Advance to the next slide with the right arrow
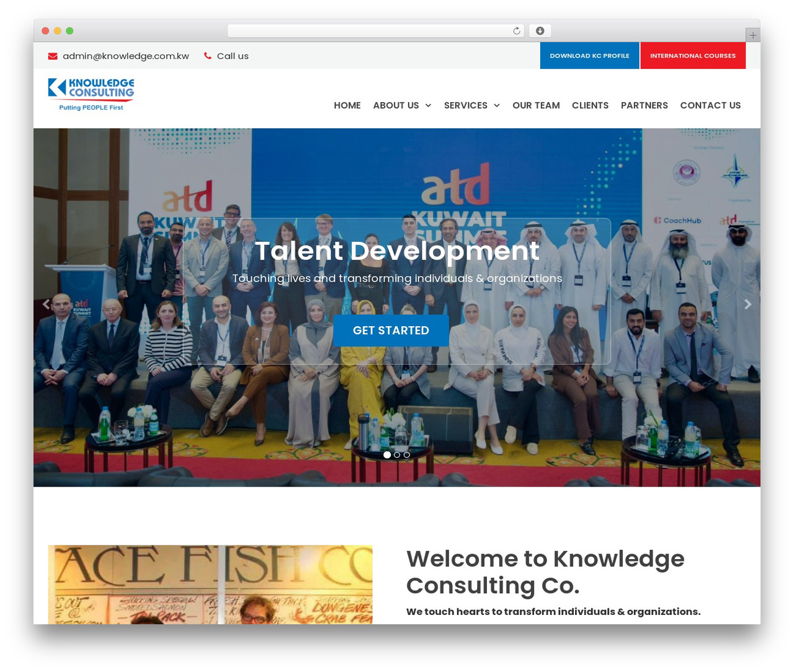 pyautogui.click(x=748, y=304)
